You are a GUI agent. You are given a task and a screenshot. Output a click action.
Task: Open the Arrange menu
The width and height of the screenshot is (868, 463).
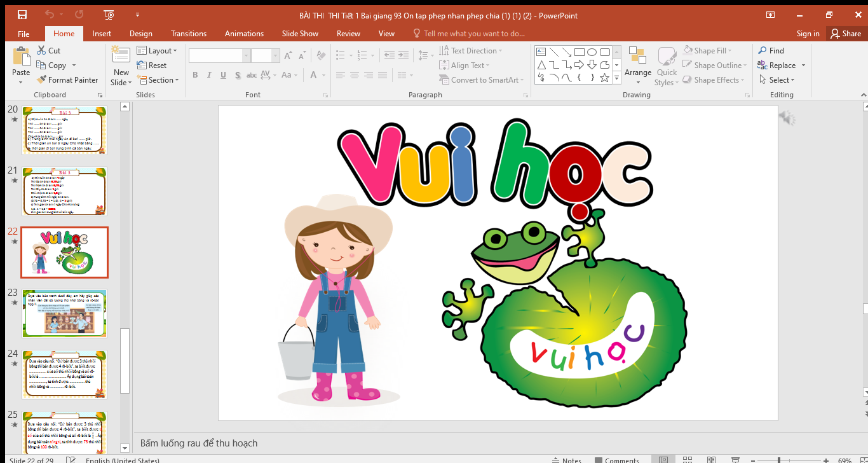pyautogui.click(x=637, y=66)
